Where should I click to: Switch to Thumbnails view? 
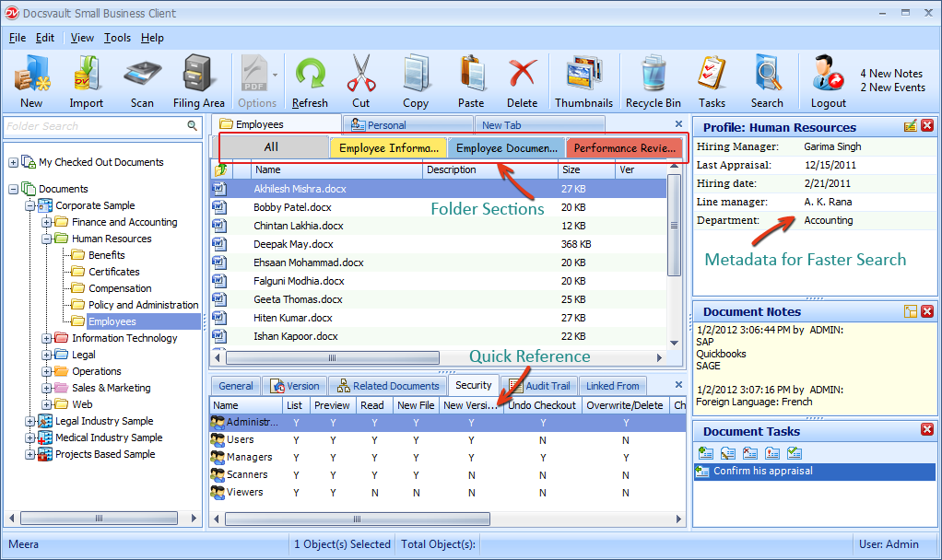coord(584,81)
